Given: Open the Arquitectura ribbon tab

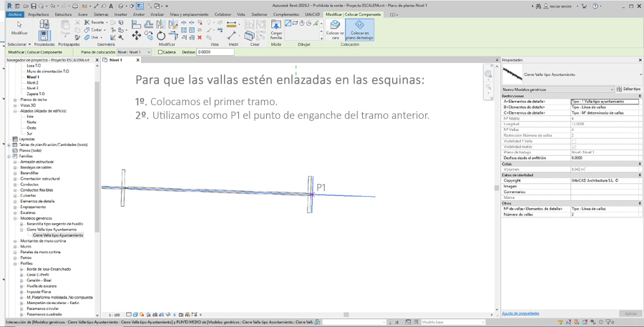Looking at the screenshot, I should (x=38, y=14).
